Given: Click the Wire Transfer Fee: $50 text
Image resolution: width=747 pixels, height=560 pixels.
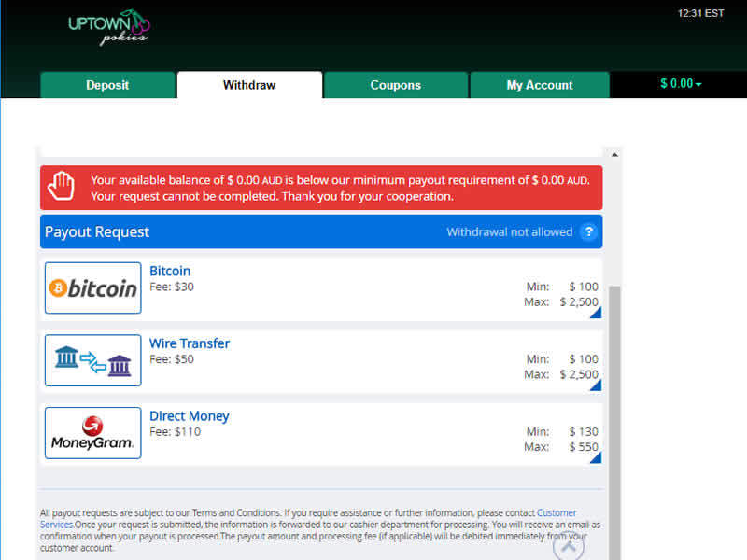Looking at the screenshot, I should pos(172,359).
